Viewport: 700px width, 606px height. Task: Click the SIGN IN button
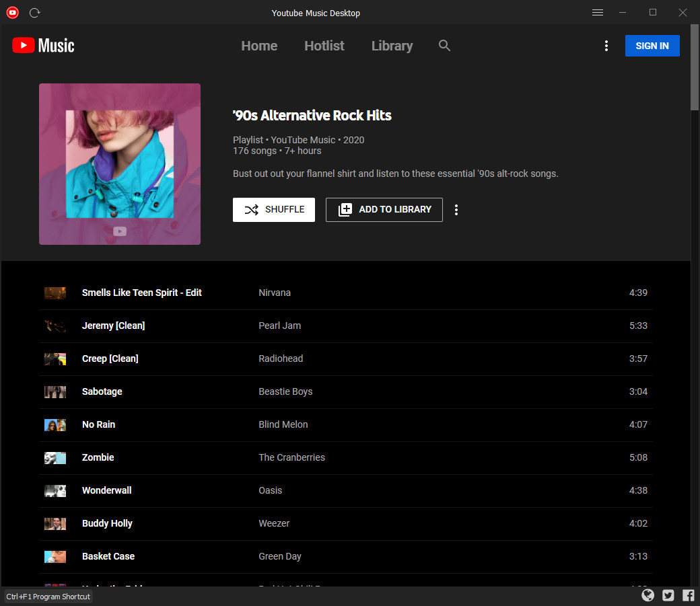[652, 46]
